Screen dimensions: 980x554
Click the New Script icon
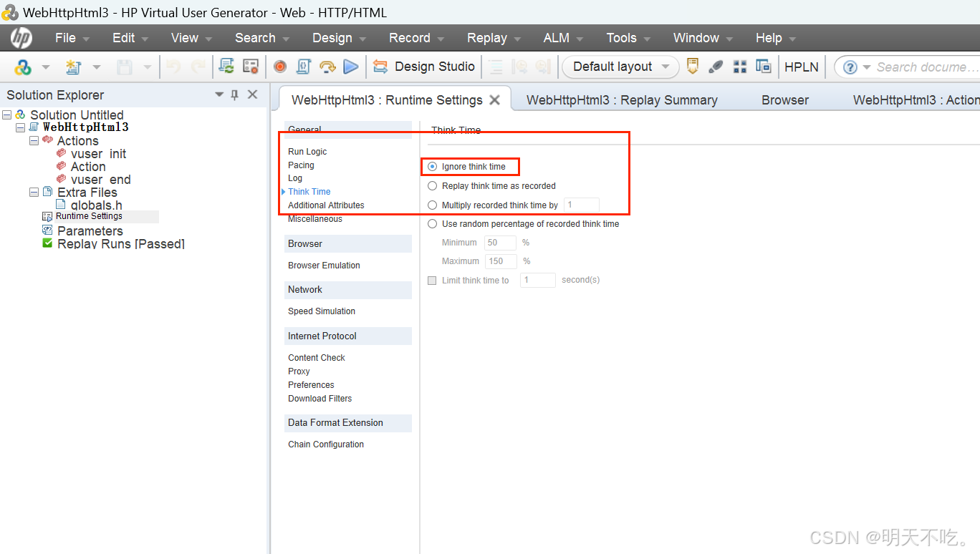(x=73, y=67)
